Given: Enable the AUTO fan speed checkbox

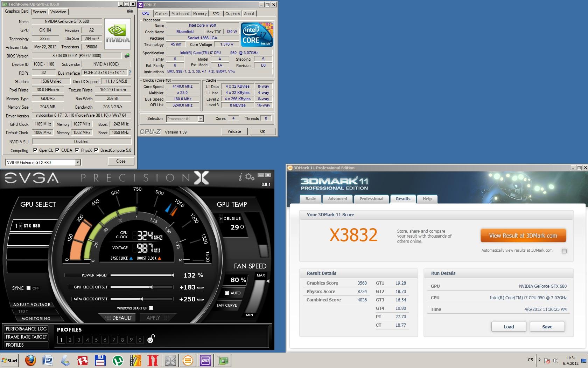Looking at the screenshot, I should [x=227, y=293].
